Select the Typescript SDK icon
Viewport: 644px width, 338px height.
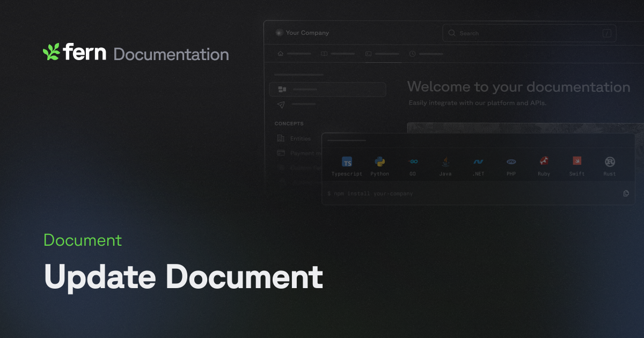pos(347,163)
